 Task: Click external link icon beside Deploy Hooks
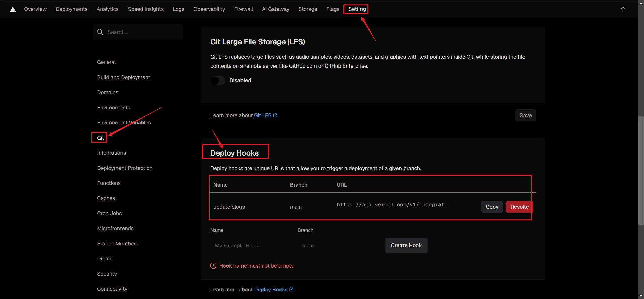coord(291,289)
